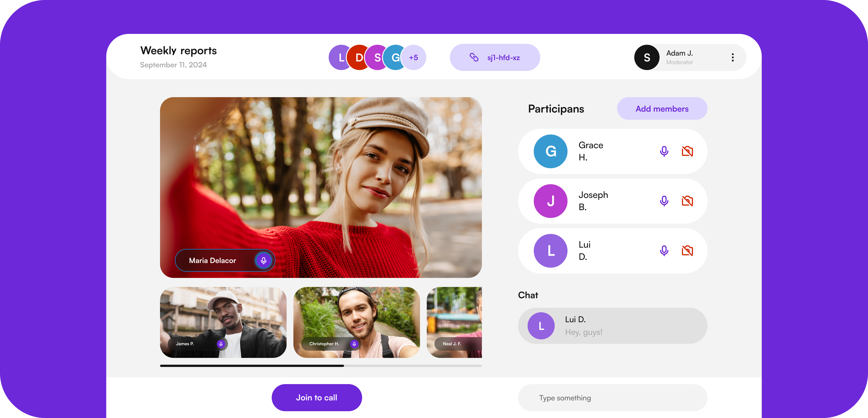
Task: Toggle Grace H.'s disabled camera icon
Action: (687, 151)
